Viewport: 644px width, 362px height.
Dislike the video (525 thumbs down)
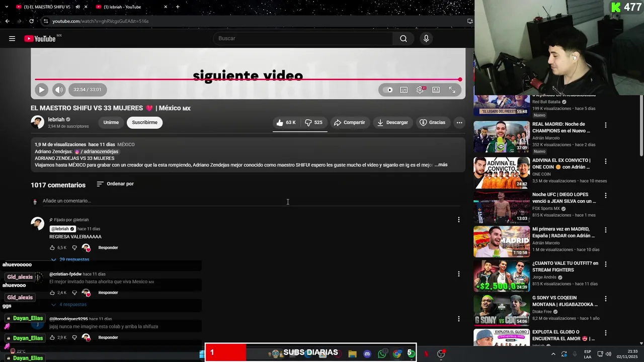313,122
